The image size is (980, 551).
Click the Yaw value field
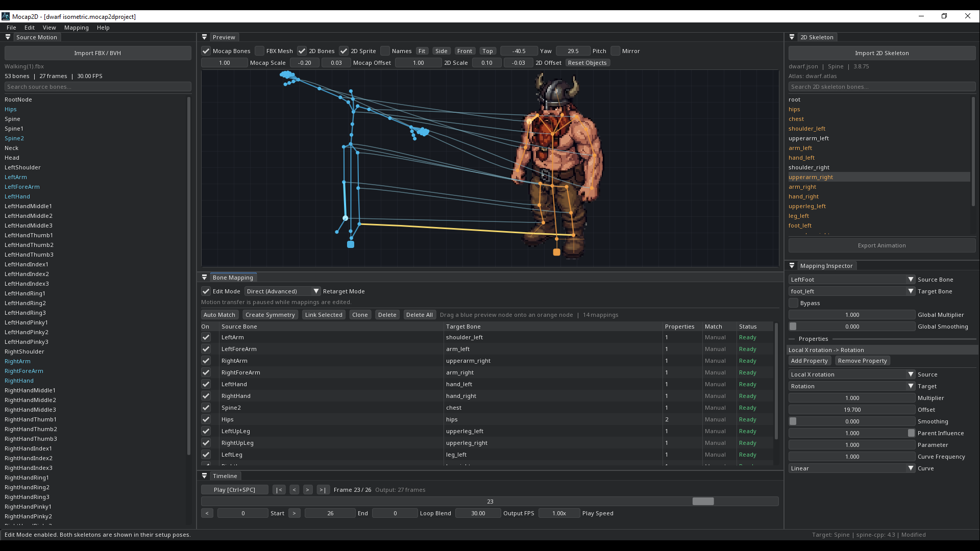[x=519, y=51]
